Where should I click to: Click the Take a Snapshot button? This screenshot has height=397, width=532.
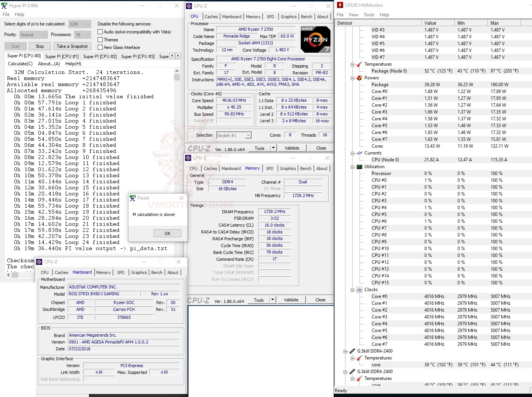(x=72, y=46)
